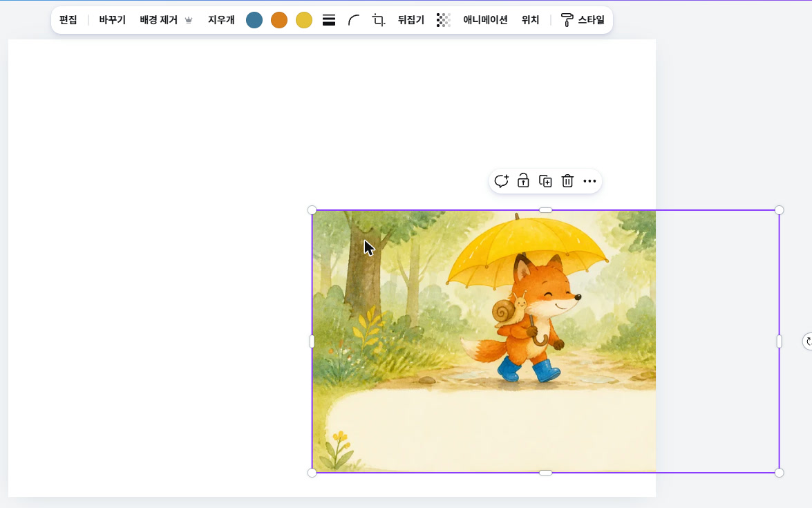Lock the selected image
Viewport: 812px width, 508px height.
click(523, 180)
